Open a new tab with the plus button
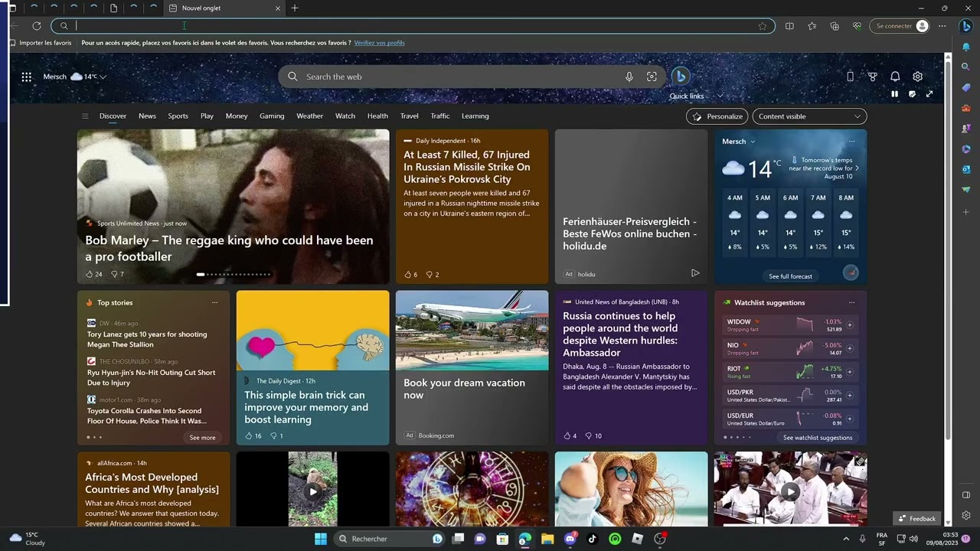 coord(295,8)
